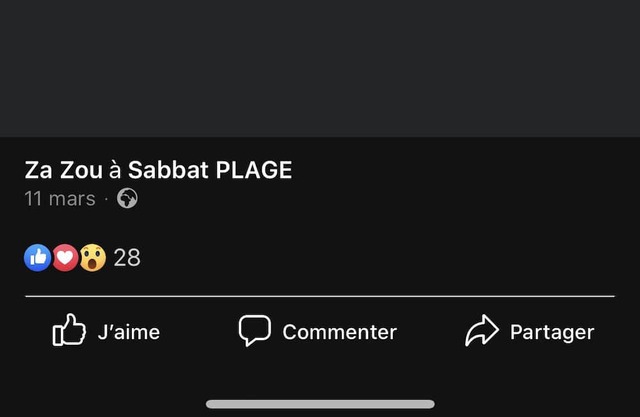Click the horizontal divider above action buttons
Image resolution: width=640 pixels, height=417 pixels.
320,296
